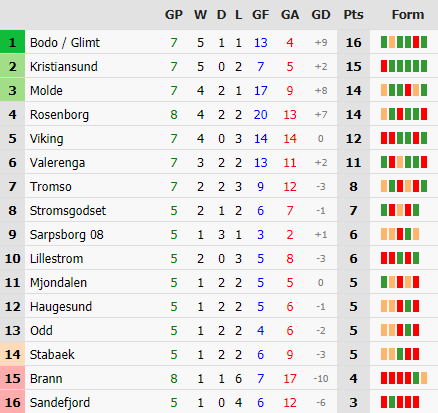
Task: Click the dark green rank 1 position badge
Action: (12, 42)
